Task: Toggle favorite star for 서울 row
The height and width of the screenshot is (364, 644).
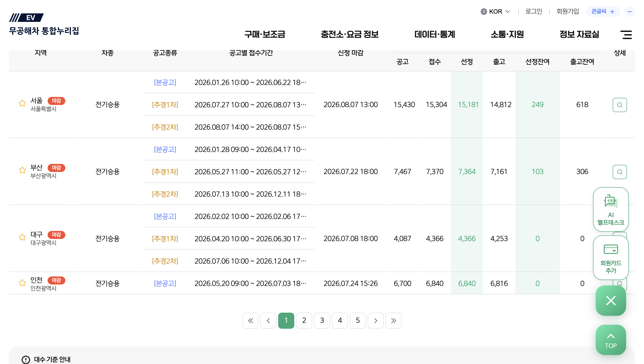Action: pyautogui.click(x=22, y=103)
